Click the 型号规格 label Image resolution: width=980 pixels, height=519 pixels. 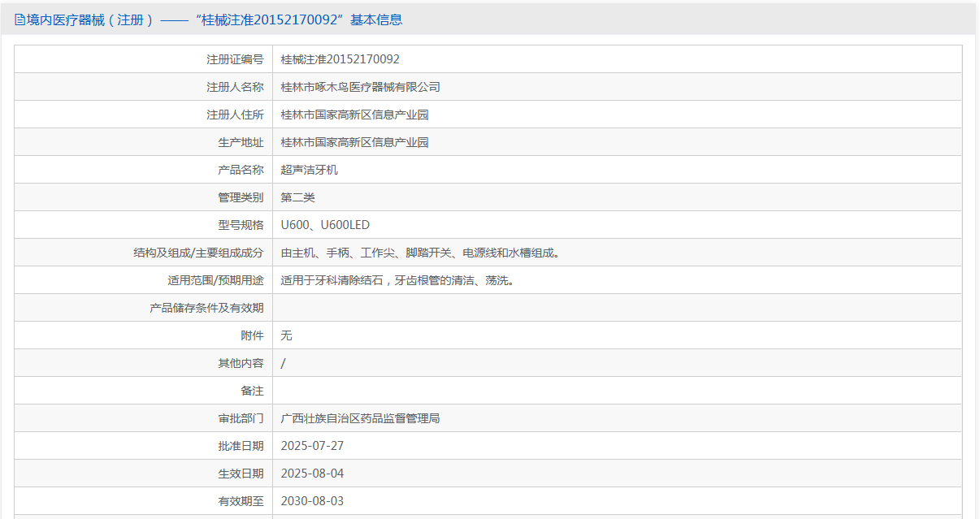(x=241, y=225)
